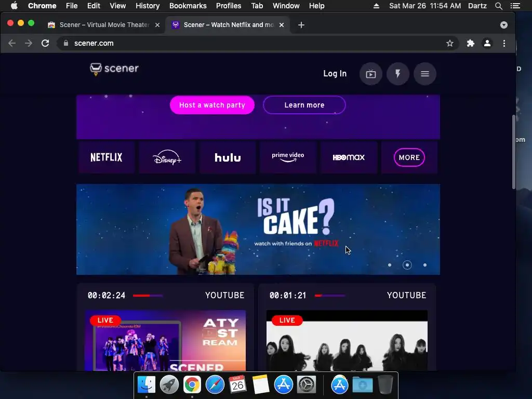
Task: Select the Prime Video service tile
Action: point(288,157)
